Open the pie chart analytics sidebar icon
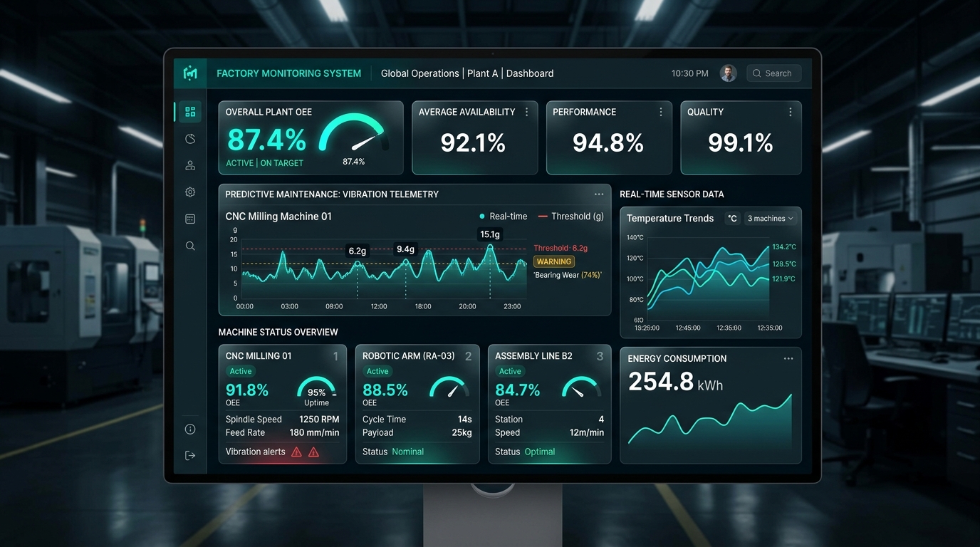The height and width of the screenshot is (547, 980). pyautogui.click(x=190, y=139)
